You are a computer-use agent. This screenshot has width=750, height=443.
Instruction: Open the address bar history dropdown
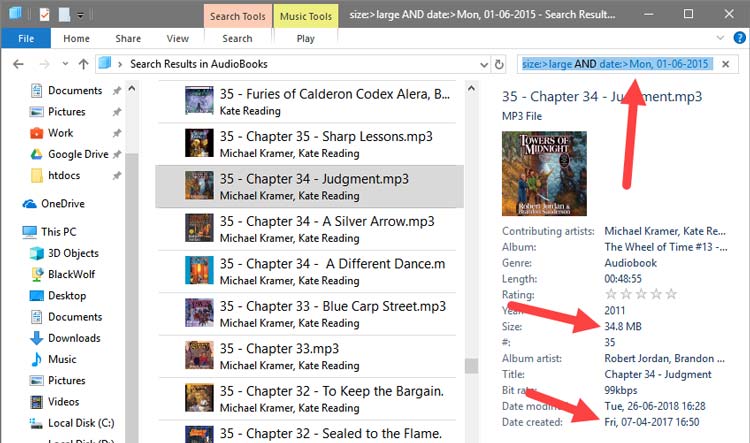tap(484, 65)
